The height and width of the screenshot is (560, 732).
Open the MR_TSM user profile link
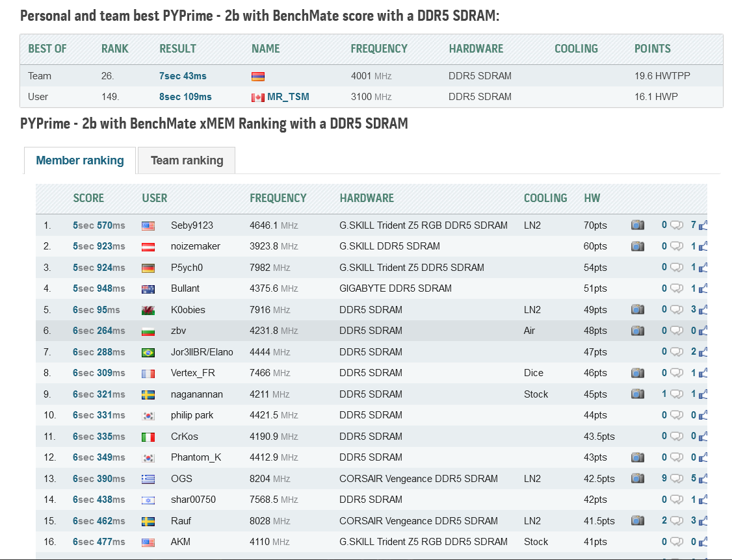click(x=288, y=97)
